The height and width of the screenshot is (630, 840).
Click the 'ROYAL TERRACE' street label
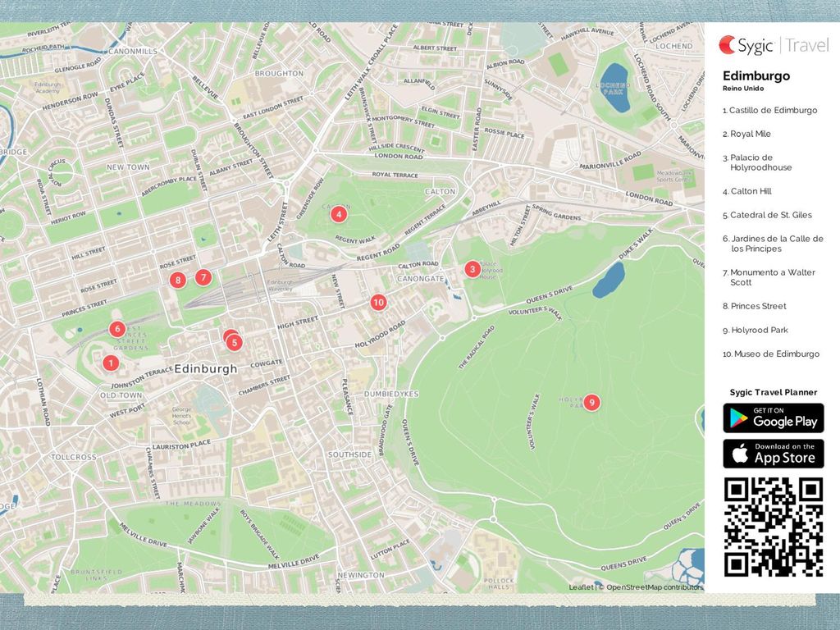(x=395, y=175)
